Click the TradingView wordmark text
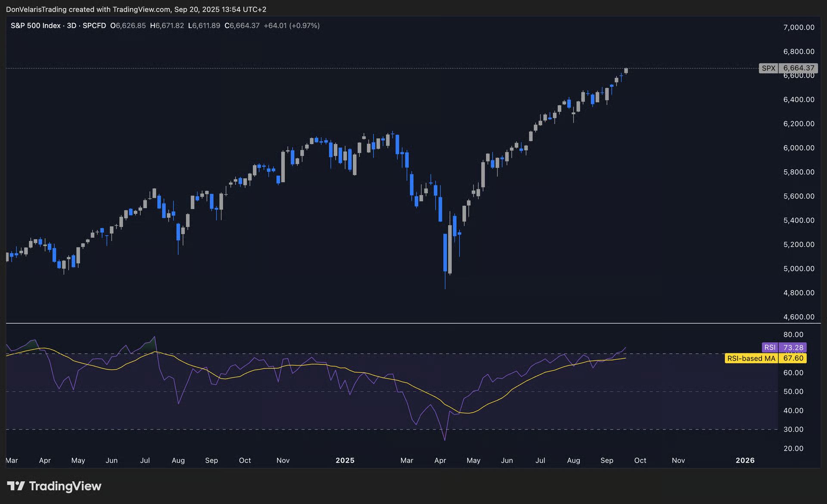 point(65,486)
